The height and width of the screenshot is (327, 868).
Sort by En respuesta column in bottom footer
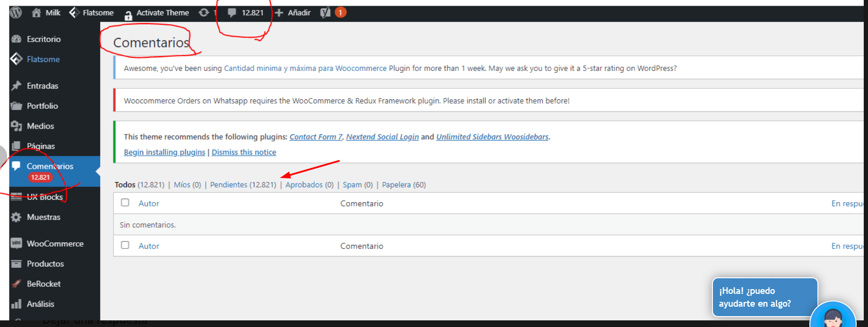click(847, 246)
